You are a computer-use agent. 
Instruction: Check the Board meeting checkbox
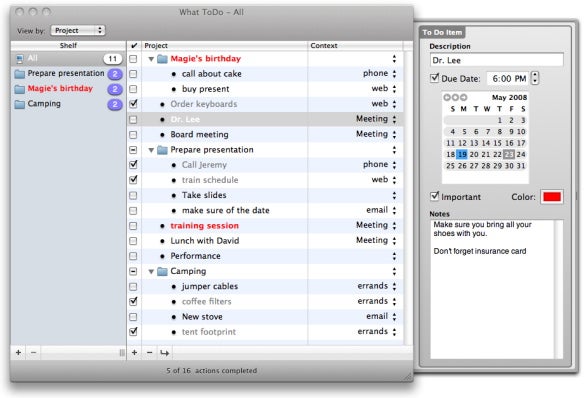(x=133, y=135)
